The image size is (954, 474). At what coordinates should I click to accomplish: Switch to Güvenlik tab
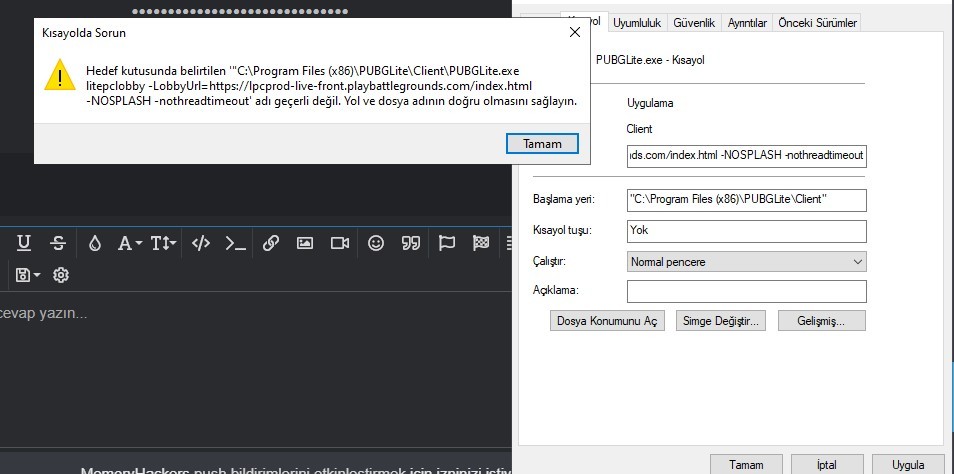tap(694, 23)
